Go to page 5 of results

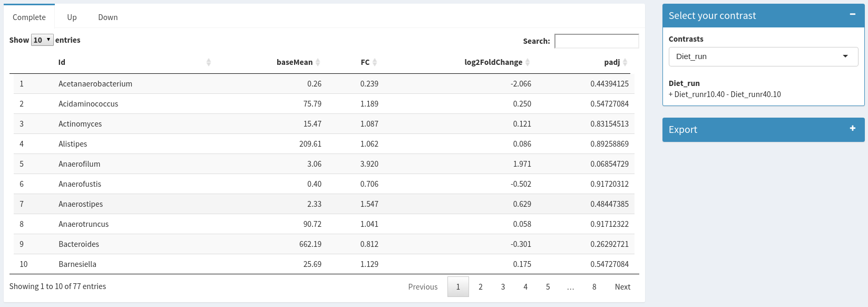pyautogui.click(x=548, y=287)
